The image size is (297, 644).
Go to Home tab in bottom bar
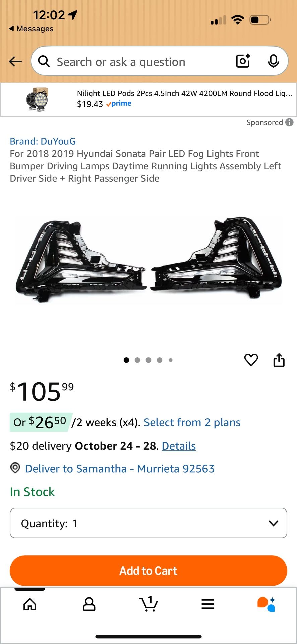pyautogui.click(x=30, y=604)
